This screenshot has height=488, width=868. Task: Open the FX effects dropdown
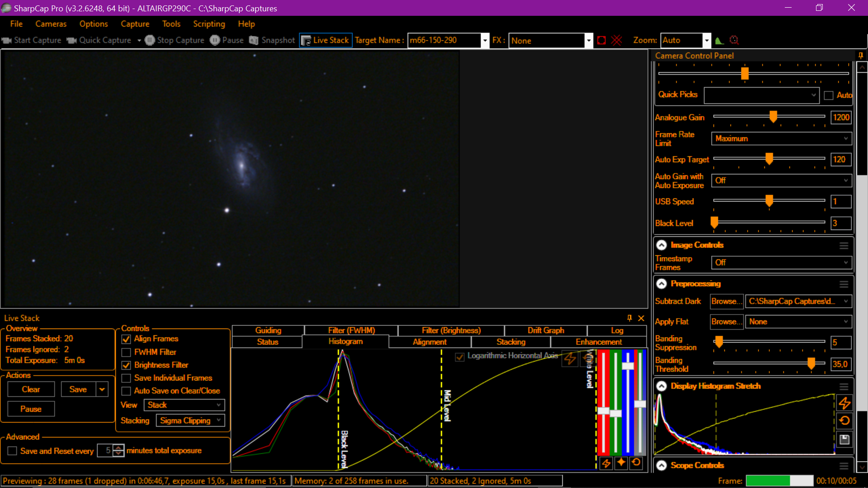(x=589, y=41)
